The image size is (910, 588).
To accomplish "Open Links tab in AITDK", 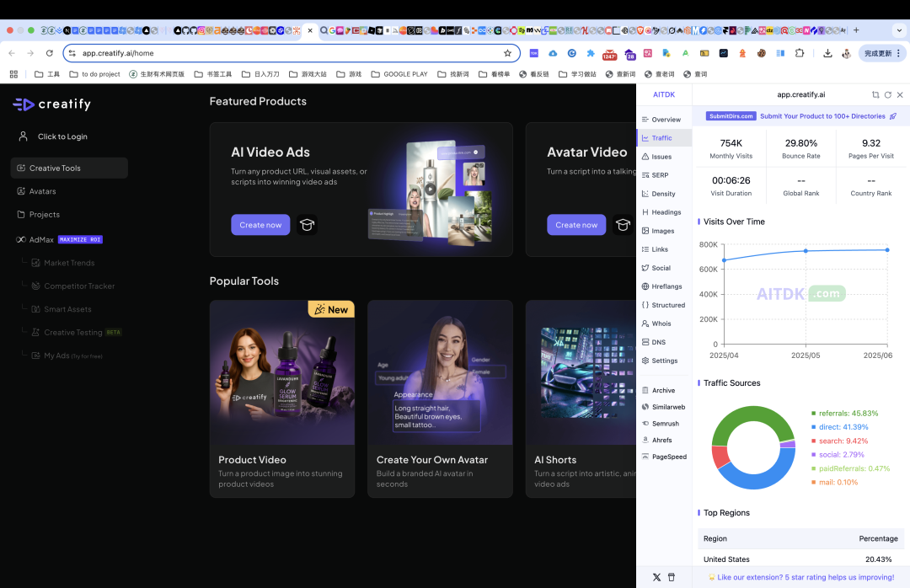I will pos(664,249).
